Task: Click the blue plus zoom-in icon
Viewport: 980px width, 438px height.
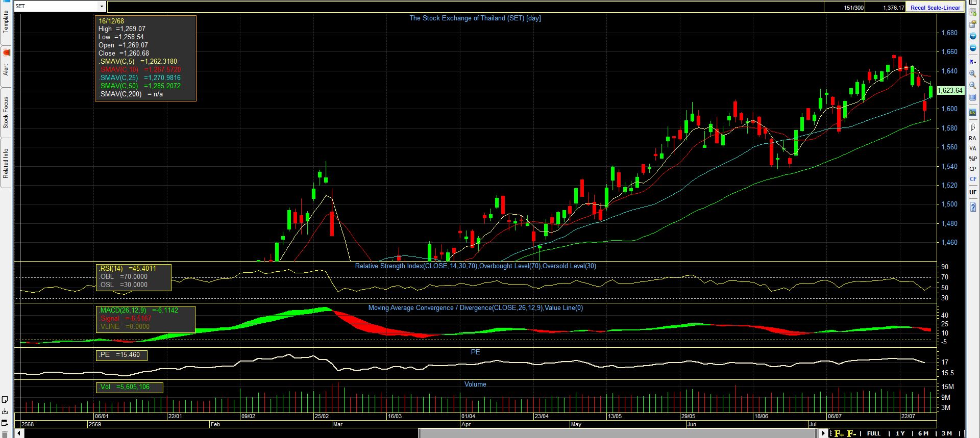Action: point(973,36)
